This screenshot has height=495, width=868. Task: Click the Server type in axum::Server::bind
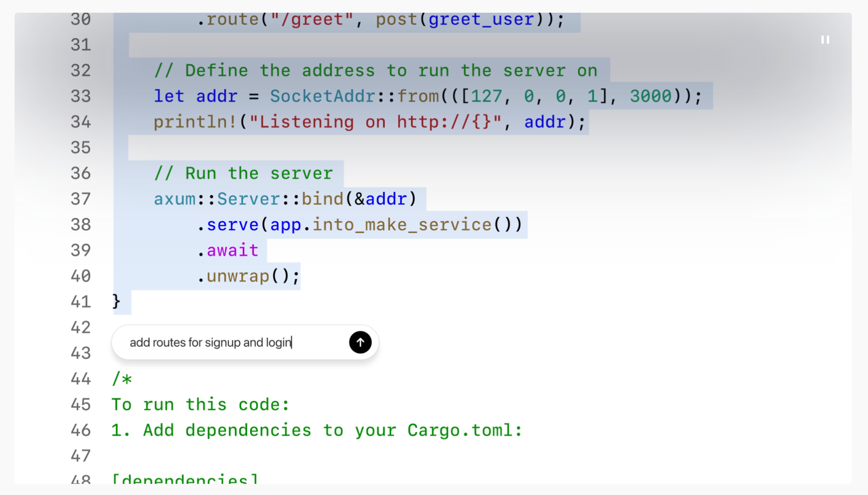pos(249,199)
